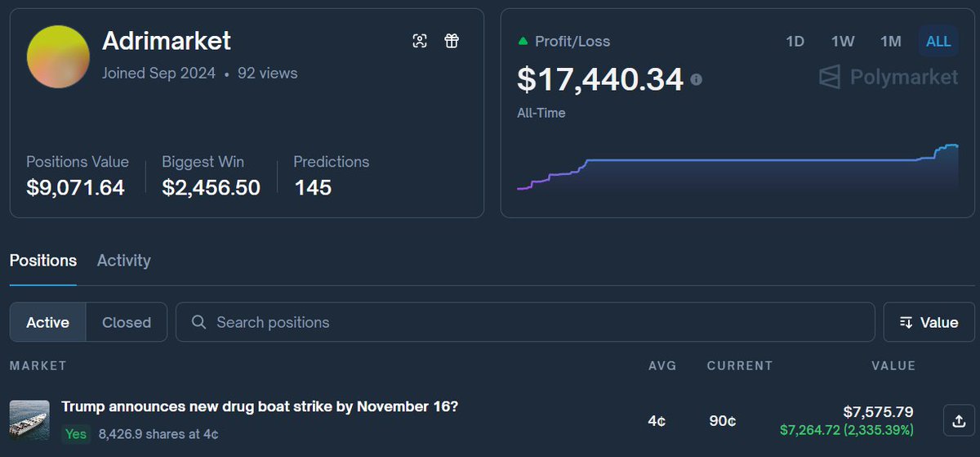
Task: Show Active positions
Action: tap(48, 322)
